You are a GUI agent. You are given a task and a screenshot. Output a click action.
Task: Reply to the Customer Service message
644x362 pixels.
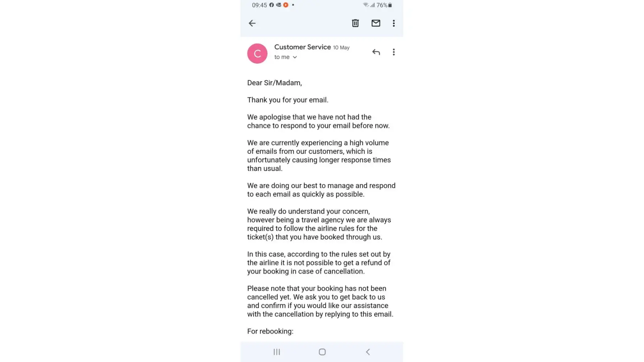tap(376, 52)
